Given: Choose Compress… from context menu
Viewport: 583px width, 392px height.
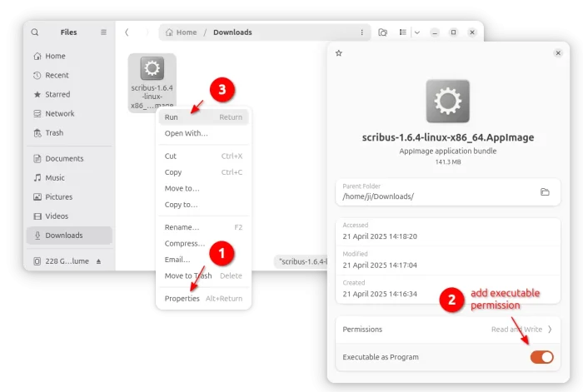Looking at the screenshot, I should [x=203, y=244].
